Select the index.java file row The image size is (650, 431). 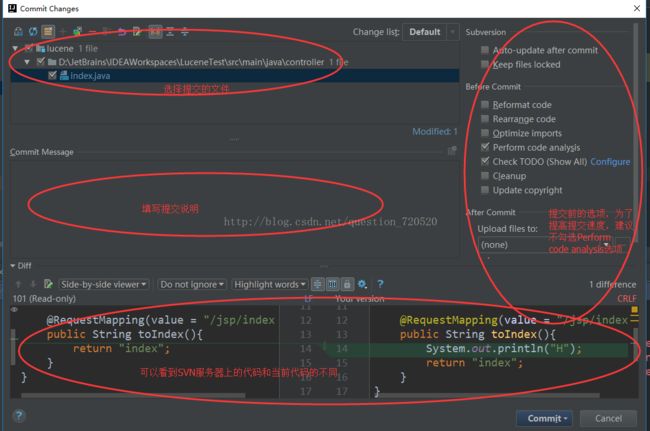click(x=235, y=75)
